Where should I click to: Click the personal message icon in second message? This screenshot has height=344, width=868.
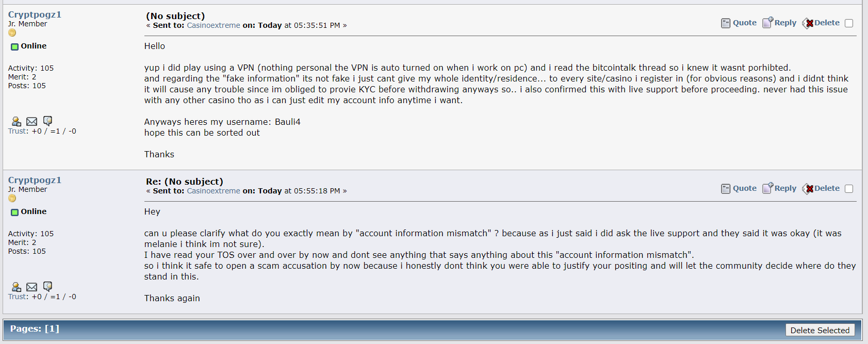point(47,286)
